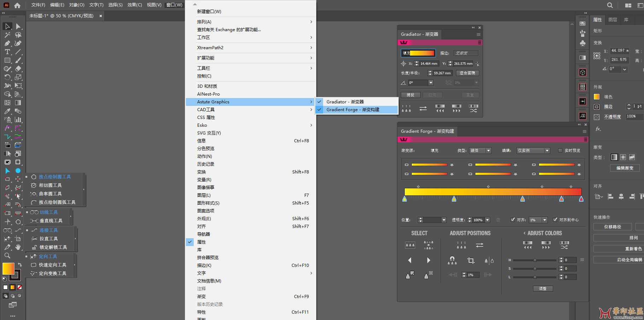644x320 pixels.
Task: Click reverse stops icon in Gradient Forge
Action: pos(480,245)
